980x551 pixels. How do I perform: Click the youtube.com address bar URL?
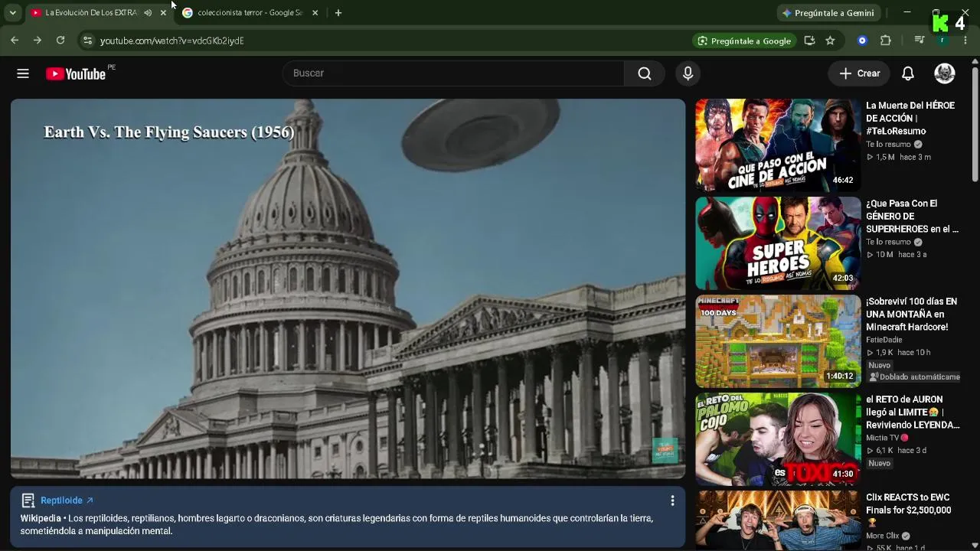click(x=172, y=41)
